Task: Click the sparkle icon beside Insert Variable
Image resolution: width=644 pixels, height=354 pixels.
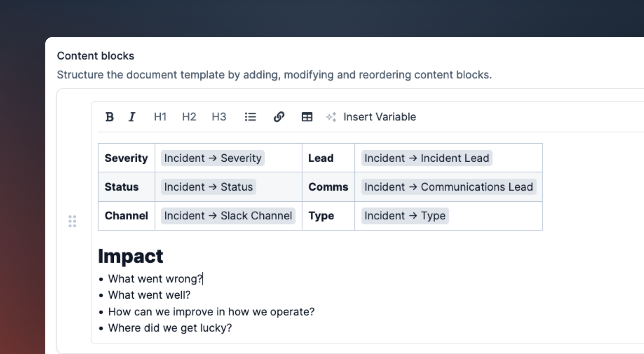Action: [331, 117]
